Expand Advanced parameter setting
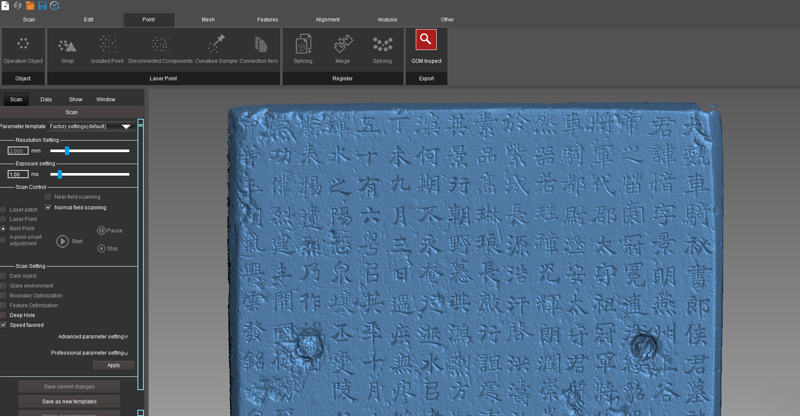 tap(93, 337)
